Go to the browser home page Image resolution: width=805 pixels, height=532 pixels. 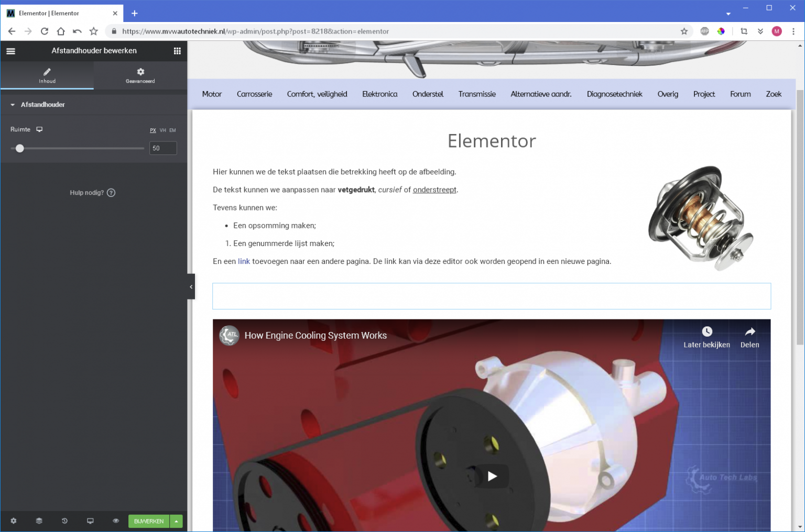[61, 31]
